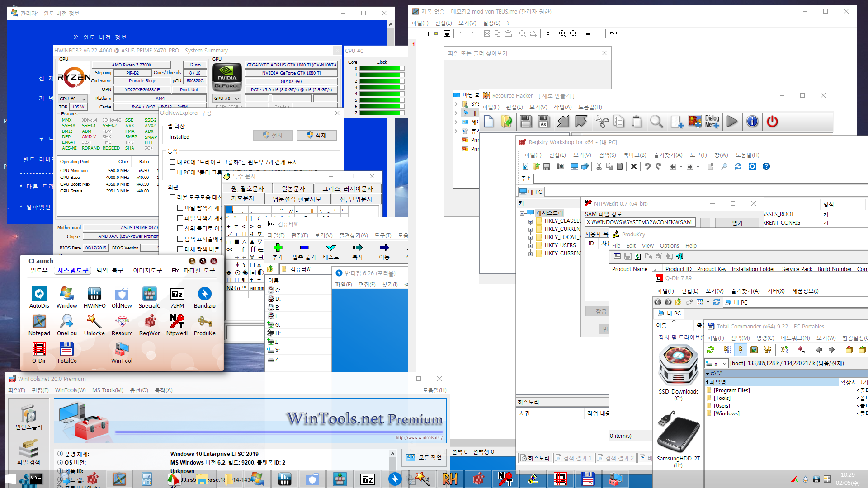This screenshot has width=868, height=488.
Task: Click the blue Info icon in Resource Hacker
Action: tap(752, 121)
